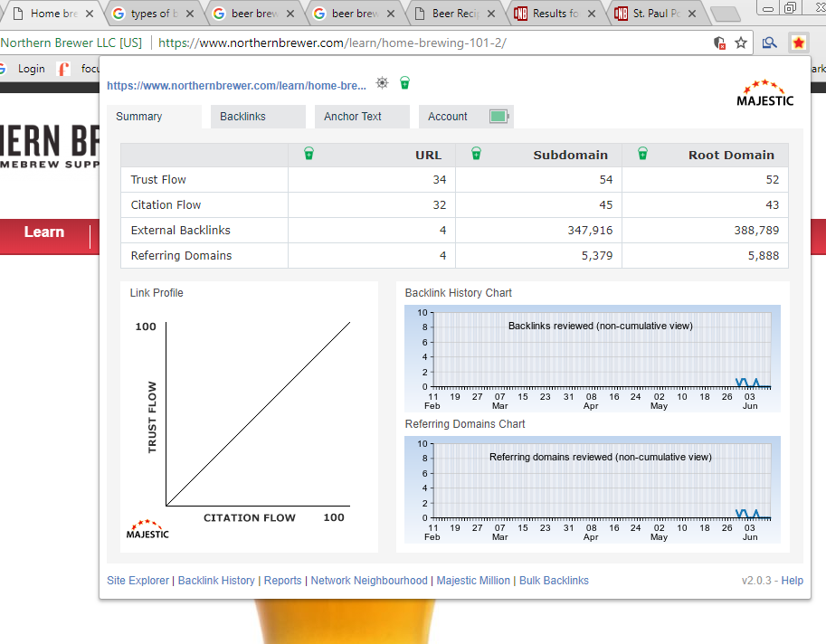
Task: Switch to 'Results fo' browser tab
Action: (x=555, y=14)
